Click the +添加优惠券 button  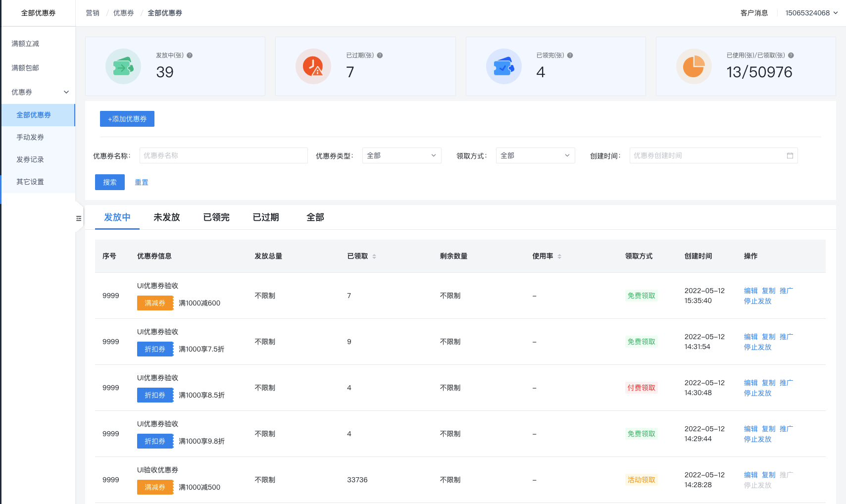[x=127, y=118]
